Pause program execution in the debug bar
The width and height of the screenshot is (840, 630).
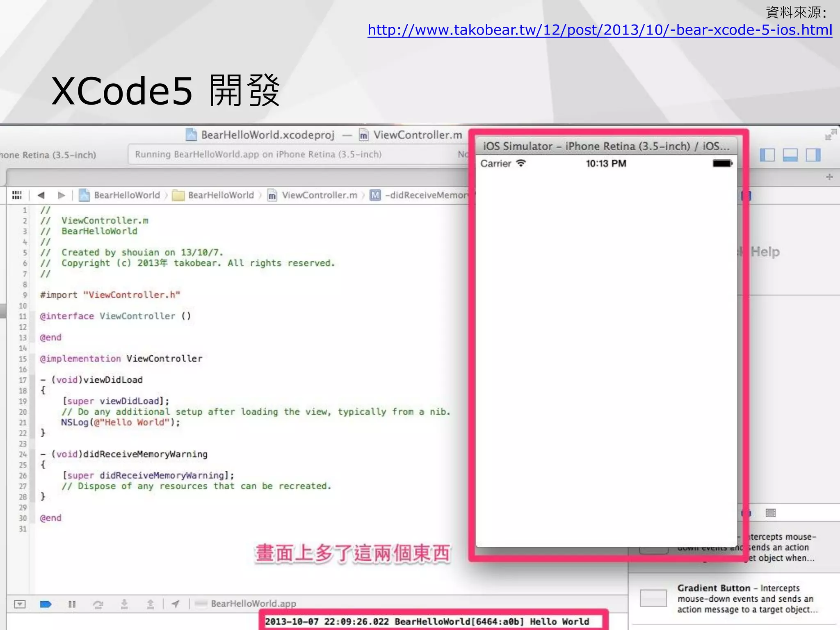pyautogui.click(x=72, y=604)
